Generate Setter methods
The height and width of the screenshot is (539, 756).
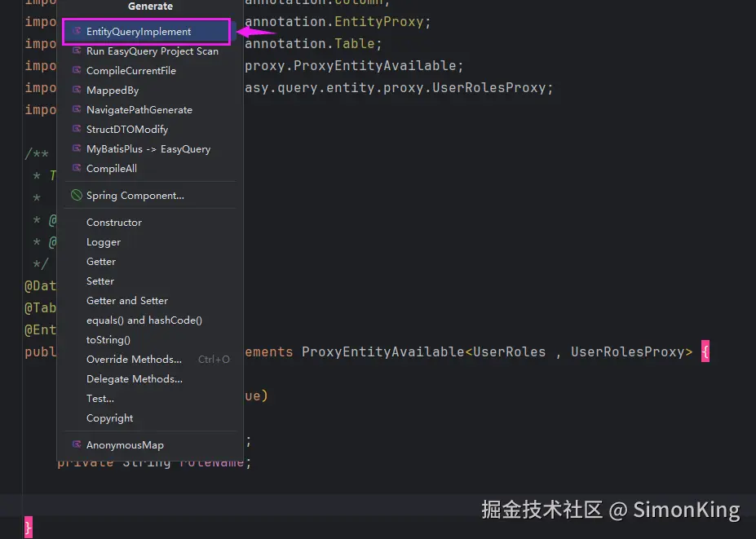tap(150, 281)
